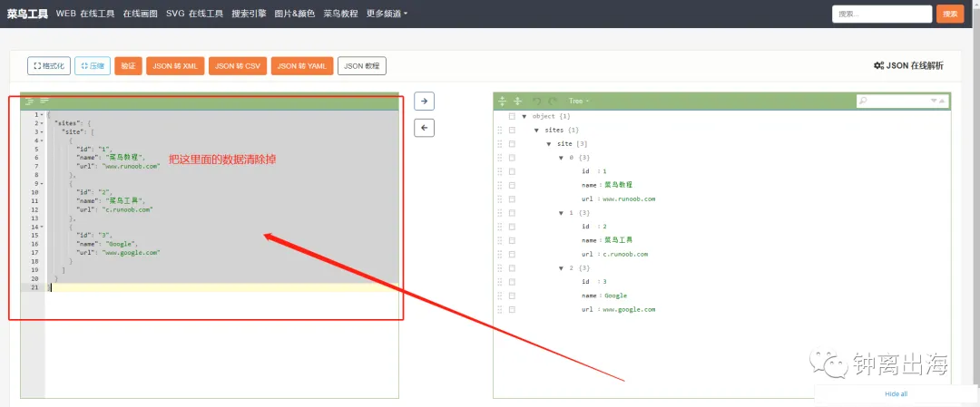Click square box beside url www.google.com row

(512, 309)
